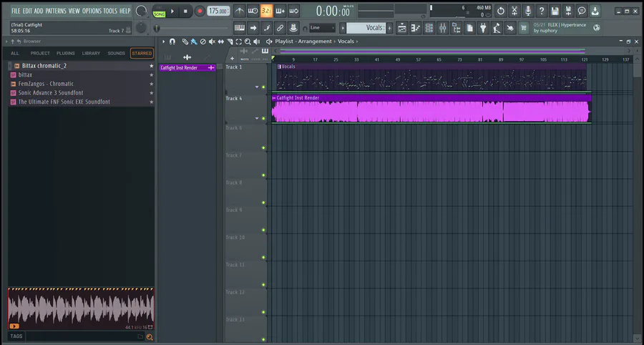Select the playlist paint brush tool
The height and width of the screenshot is (345, 644).
click(194, 42)
